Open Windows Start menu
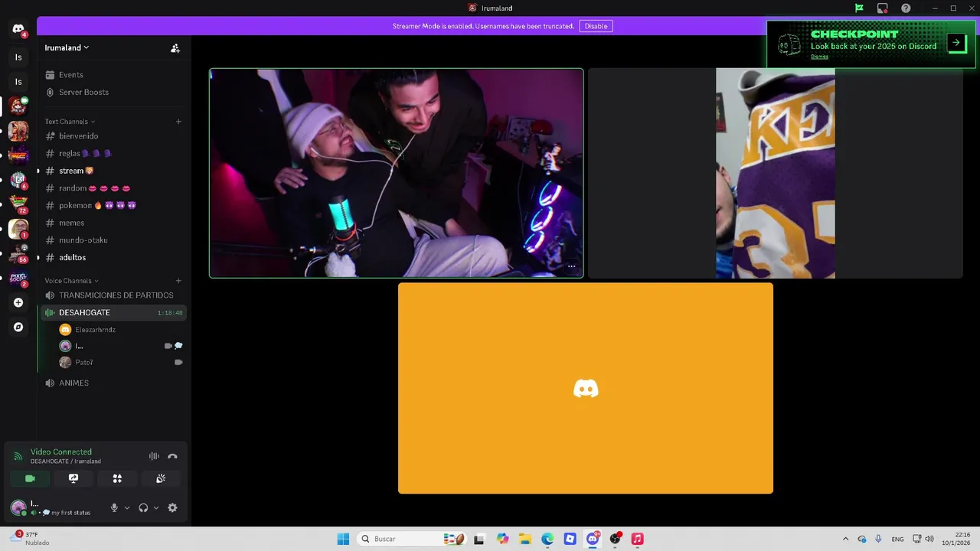The height and width of the screenshot is (551, 980). tap(343, 539)
